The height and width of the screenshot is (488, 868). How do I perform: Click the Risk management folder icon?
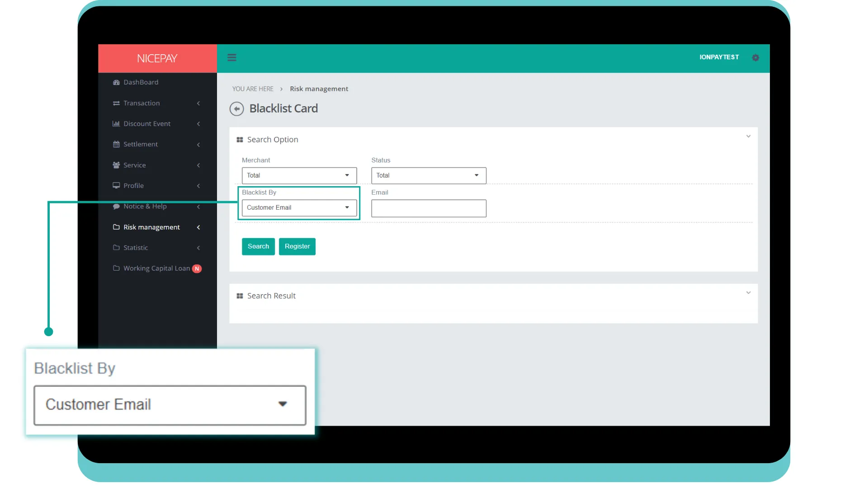pyautogui.click(x=116, y=226)
